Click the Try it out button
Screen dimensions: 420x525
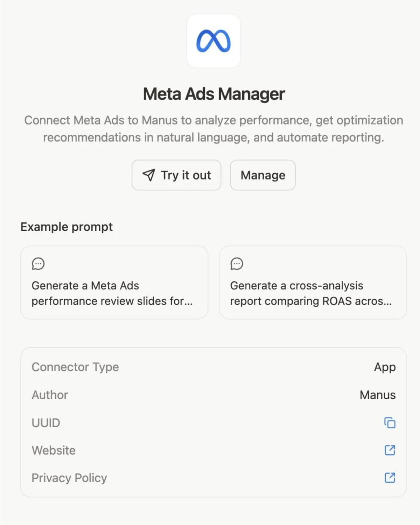pos(176,175)
